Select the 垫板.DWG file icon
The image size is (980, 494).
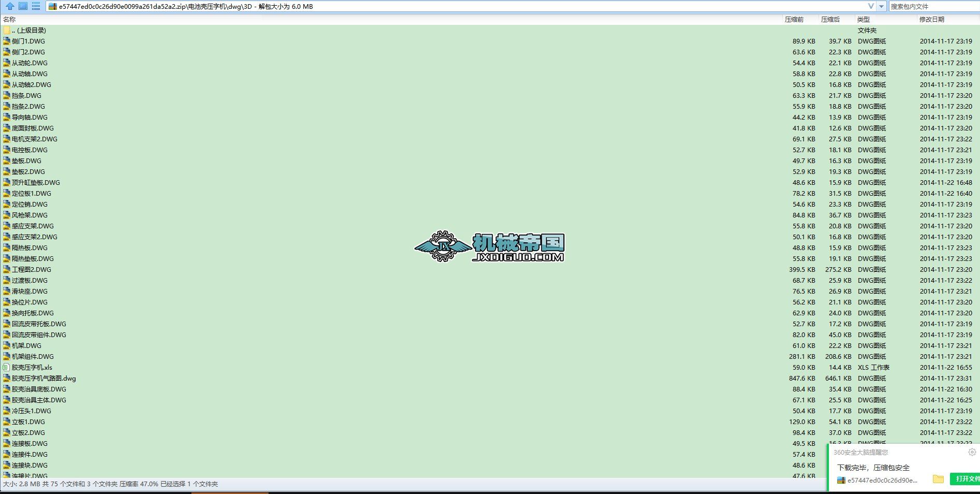(x=6, y=161)
